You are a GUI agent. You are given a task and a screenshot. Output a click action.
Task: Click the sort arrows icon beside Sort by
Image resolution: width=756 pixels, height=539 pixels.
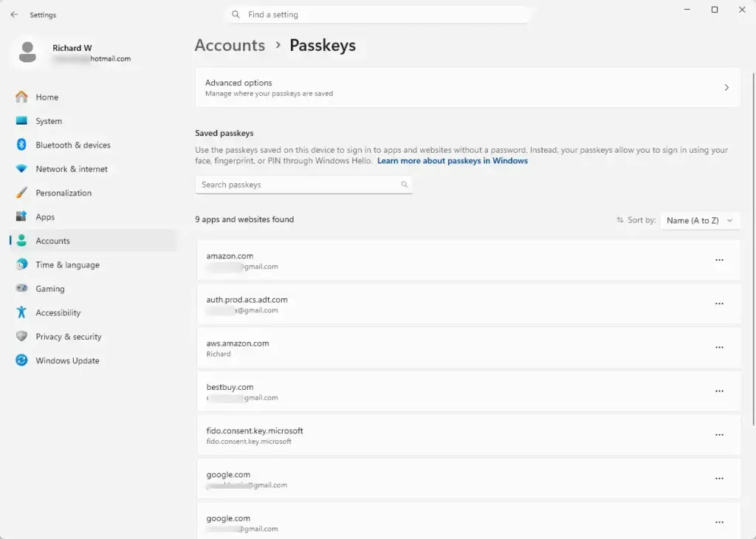(x=619, y=220)
